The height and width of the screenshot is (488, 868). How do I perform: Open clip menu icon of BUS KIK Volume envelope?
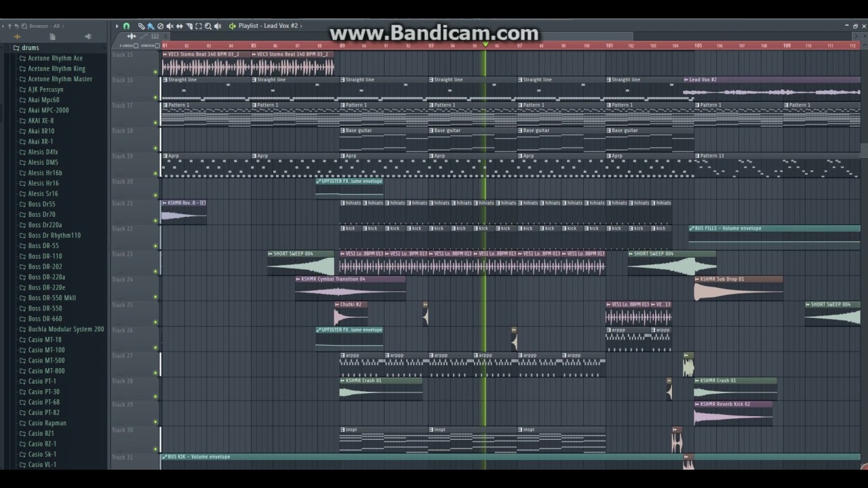coord(164,457)
